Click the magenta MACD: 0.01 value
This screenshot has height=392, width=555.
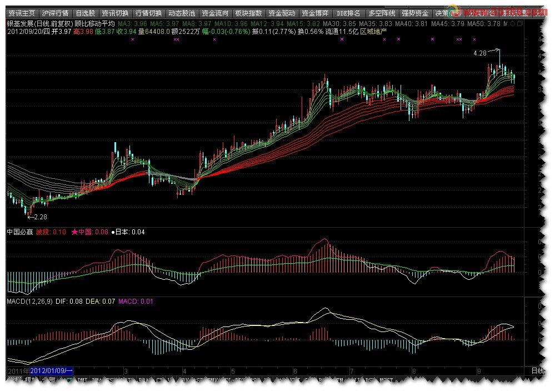pos(136,301)
